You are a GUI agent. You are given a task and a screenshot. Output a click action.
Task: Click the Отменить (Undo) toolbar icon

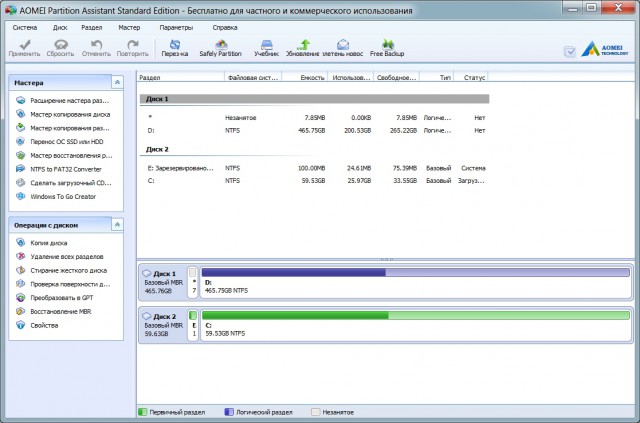click(96, 48)
